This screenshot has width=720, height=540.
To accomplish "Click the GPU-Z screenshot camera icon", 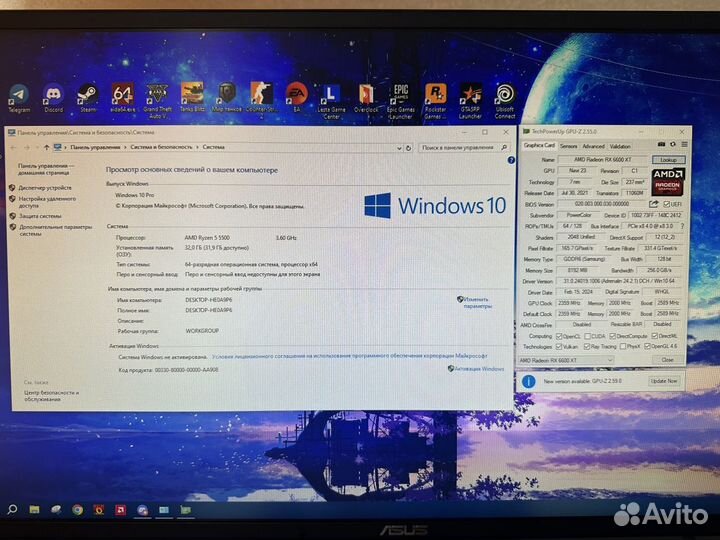I will (658, 146).
